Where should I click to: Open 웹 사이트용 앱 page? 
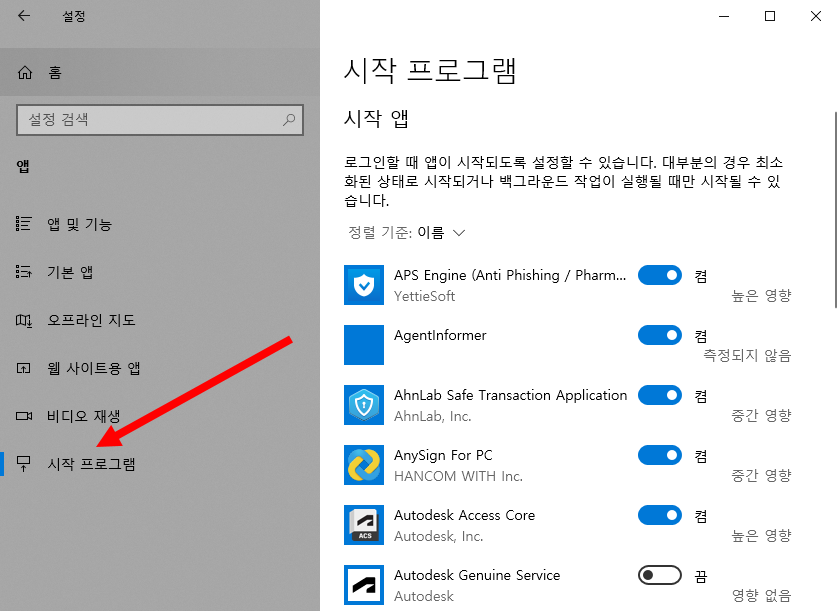(x=159, y=368)
